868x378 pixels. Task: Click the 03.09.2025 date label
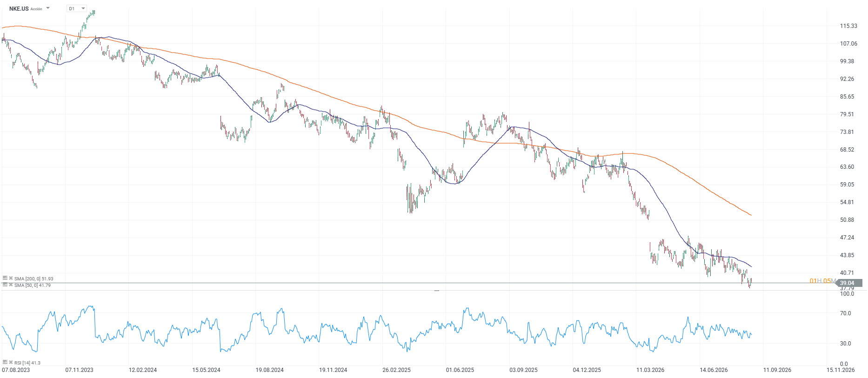[523, 370]
